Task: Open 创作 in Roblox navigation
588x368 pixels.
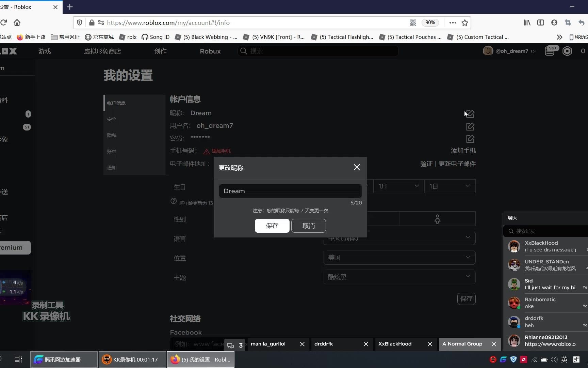Action: pyautogui.click(x=160, y=51)
